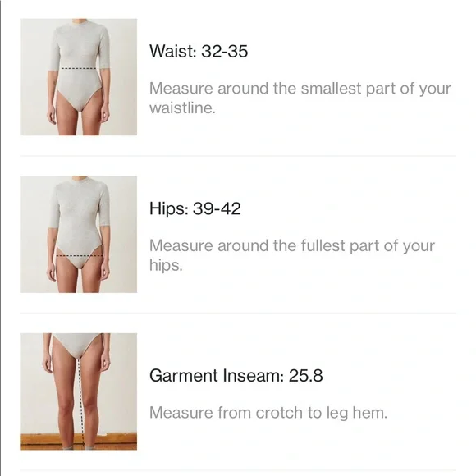Select the 'Garment Inseam: 25.8' heading
Viewport: 476px width, 476px height.
[236, 376]
